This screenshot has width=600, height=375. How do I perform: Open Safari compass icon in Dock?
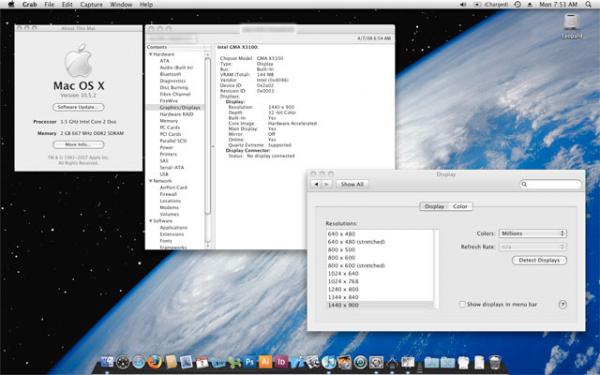pos(139,362)
